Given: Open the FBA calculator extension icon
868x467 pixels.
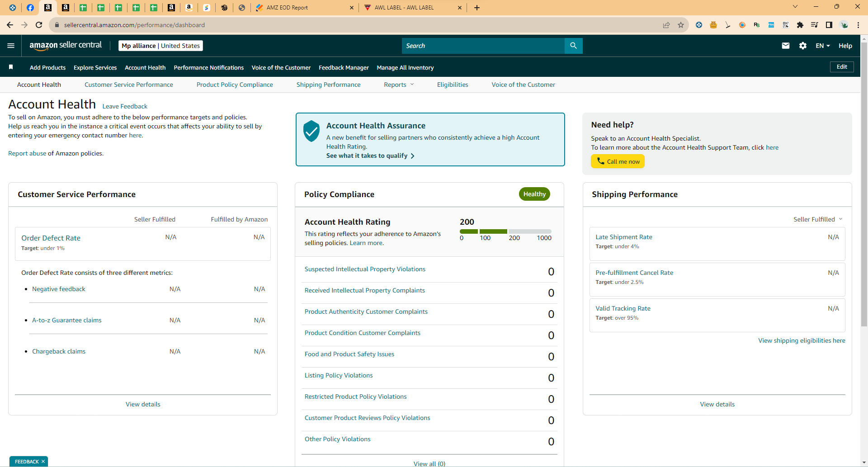Looking at the screenshot, I should (x=771, y=25).
